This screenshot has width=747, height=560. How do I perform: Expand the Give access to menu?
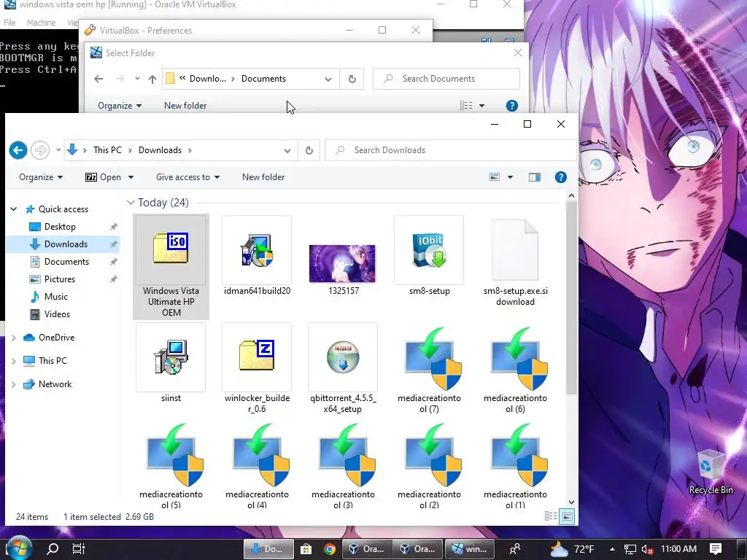pyautogui.click(x=187, y=177)
